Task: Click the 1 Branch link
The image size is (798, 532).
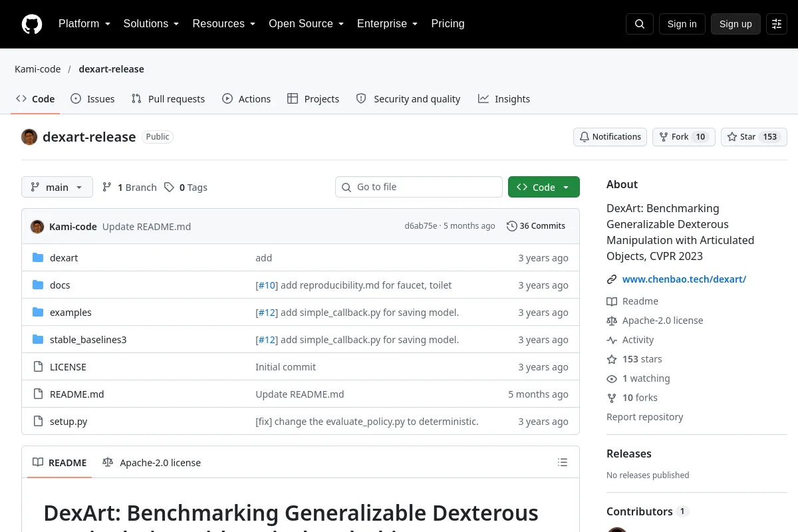Action: click(x=129, y=188)
